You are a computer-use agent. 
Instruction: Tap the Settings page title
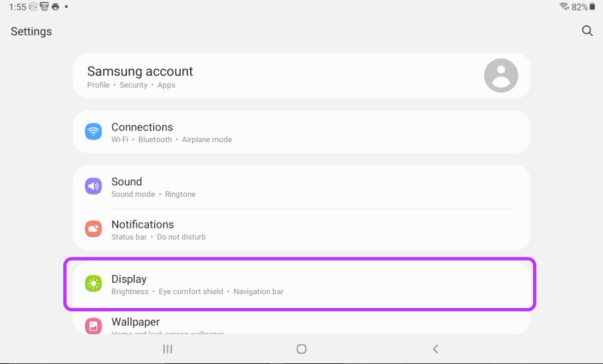31,31
